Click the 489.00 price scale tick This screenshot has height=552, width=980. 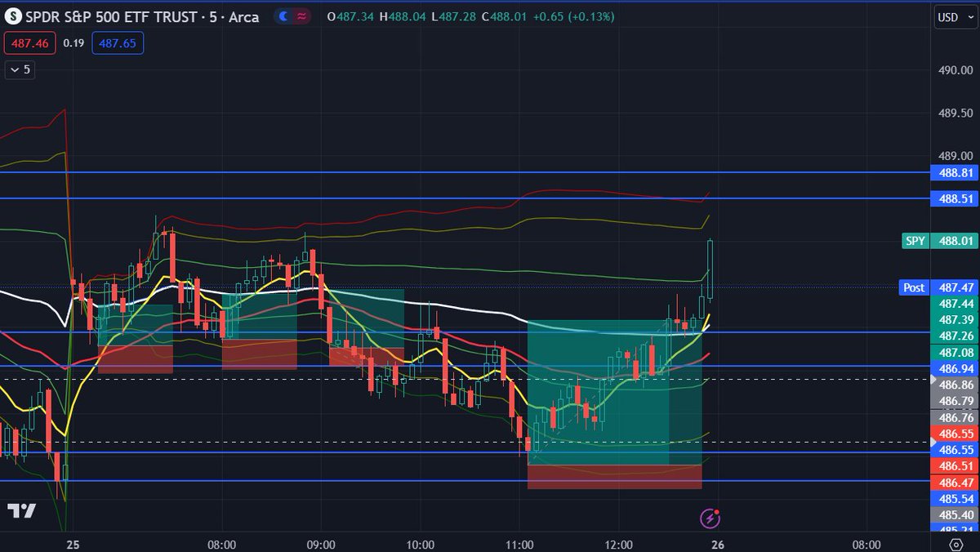(x=955, y=156)
